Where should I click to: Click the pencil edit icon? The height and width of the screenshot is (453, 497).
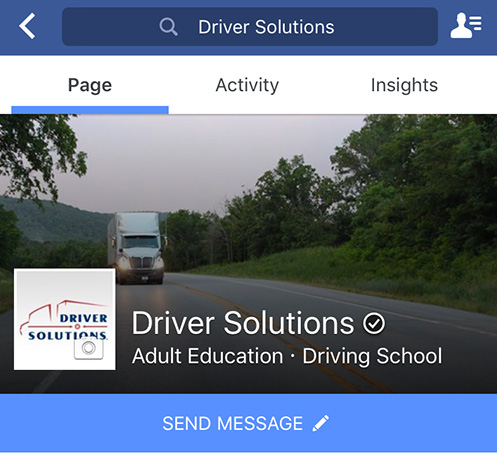321,423
